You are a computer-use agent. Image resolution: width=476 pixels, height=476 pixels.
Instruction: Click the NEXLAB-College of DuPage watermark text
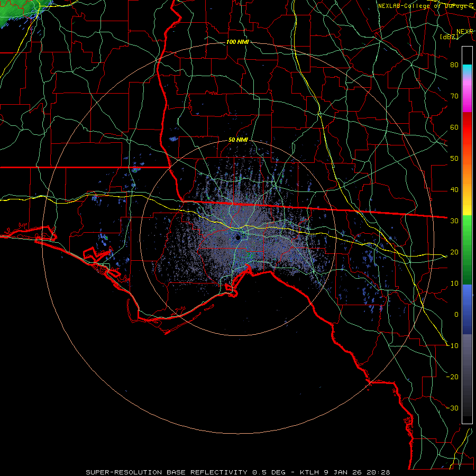point(426,6)
